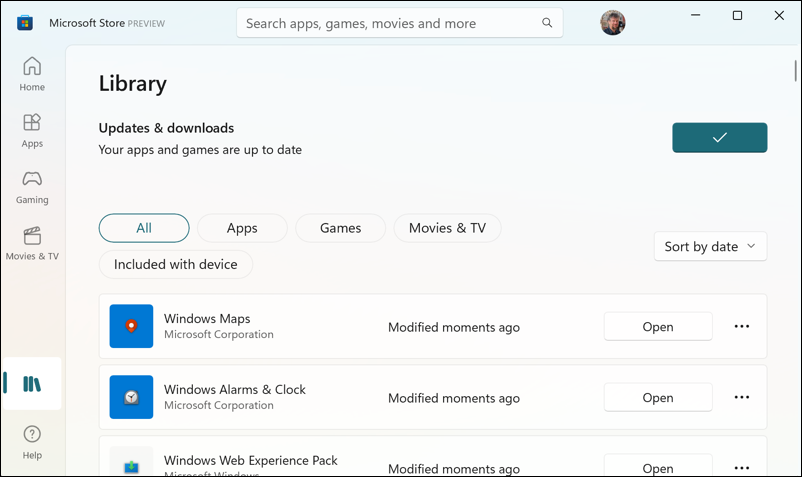Screen dimensions: 802x477
Task: Filter library by Apps
Action: coord(242,228)
